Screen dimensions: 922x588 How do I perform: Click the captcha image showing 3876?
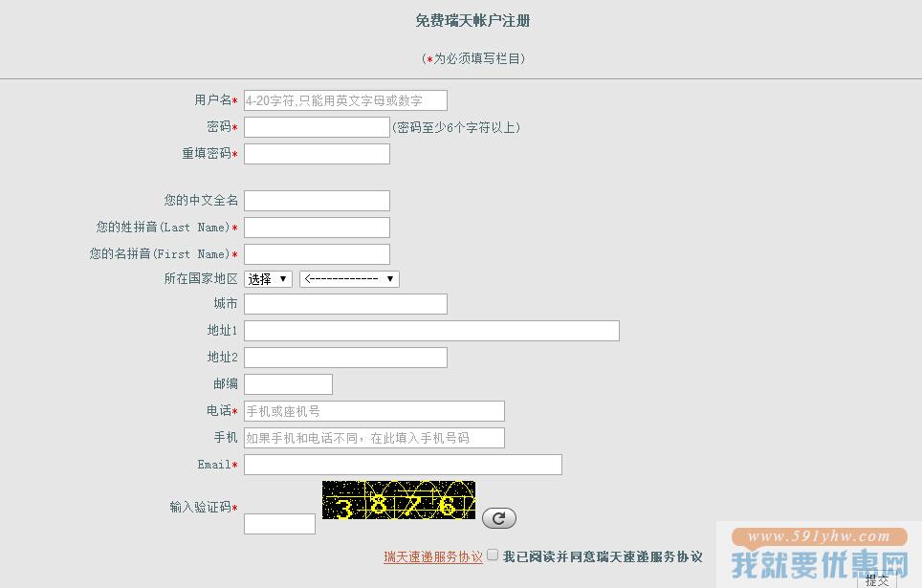pos(399,500)
